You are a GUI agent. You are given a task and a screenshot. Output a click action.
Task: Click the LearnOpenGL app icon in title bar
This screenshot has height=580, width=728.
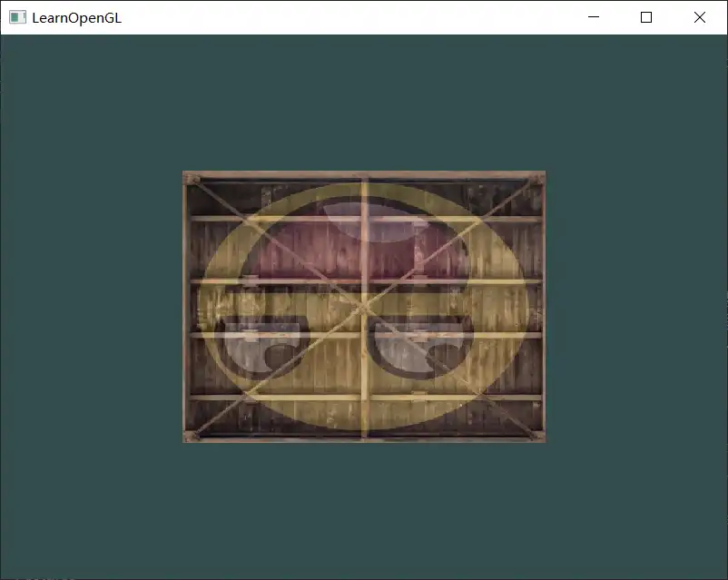[x=17, y=17]
